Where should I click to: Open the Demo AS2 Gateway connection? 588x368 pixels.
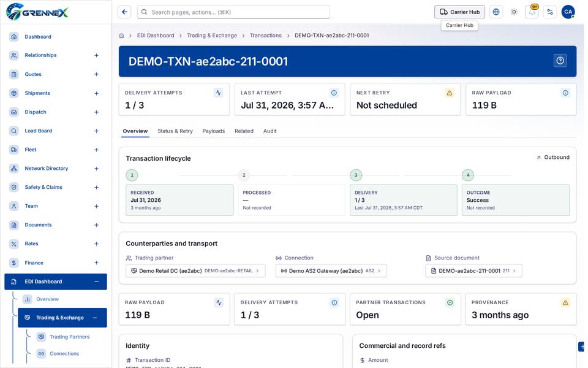331,270
